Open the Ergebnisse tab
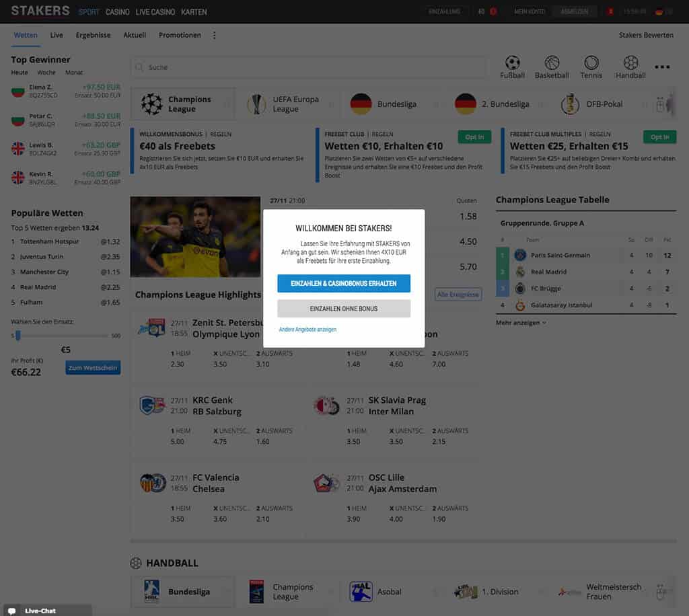Viewport: 689px width, 616px height. click(93, 35)
